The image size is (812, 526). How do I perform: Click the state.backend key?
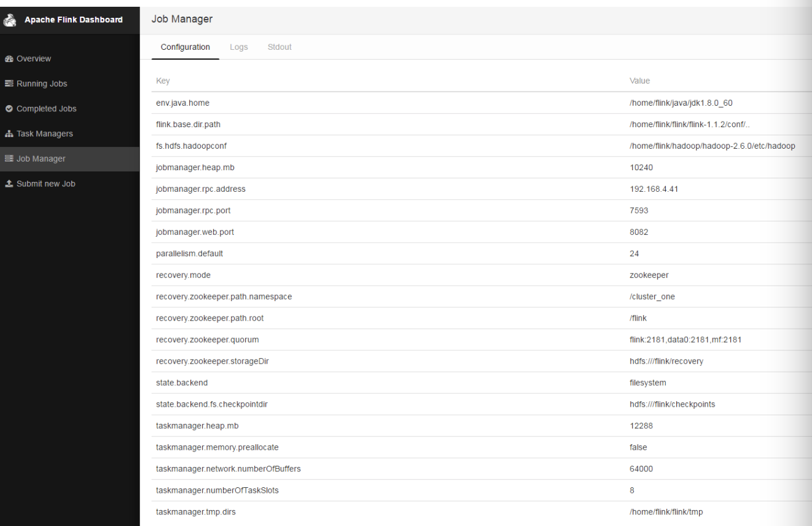pyautogui.click(x=182, y=383)
